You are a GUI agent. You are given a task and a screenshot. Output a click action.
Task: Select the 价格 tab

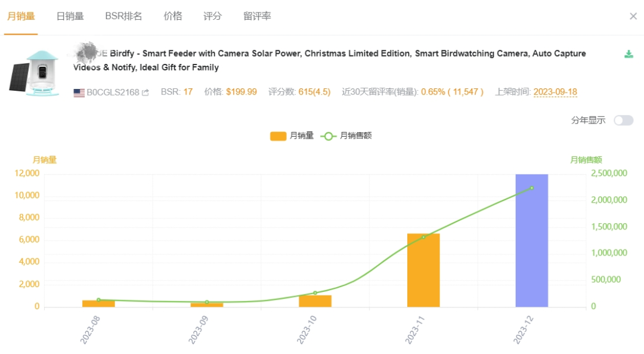pos(173,16)
